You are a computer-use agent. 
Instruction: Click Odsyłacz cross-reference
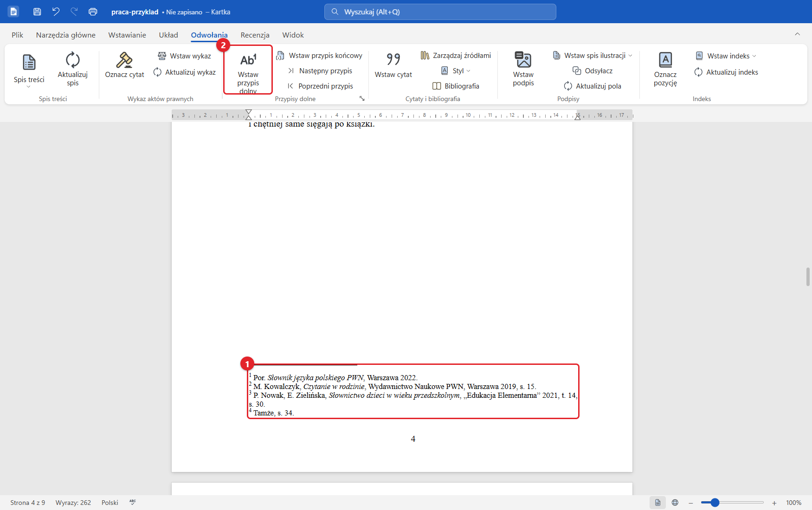point(593,70)
